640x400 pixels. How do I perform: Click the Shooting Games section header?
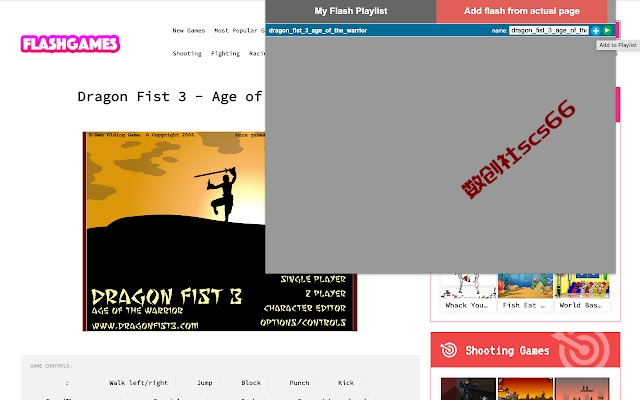525,350
